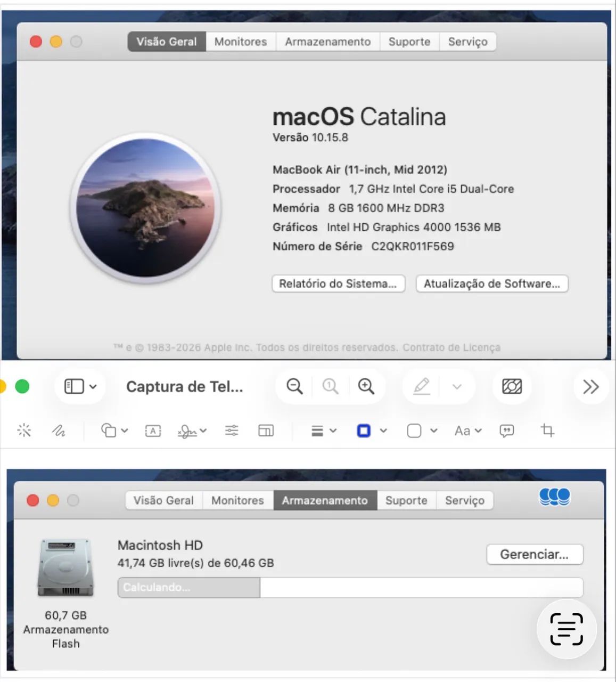The image size is (616, 682).
Task: Pick the empty fill color swatch
Action: point(414,431)
